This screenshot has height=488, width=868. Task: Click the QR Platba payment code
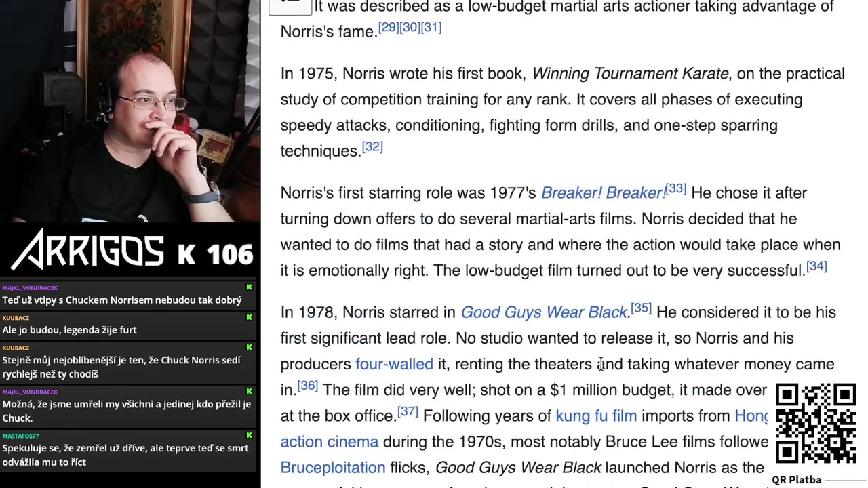coord(815,423)
